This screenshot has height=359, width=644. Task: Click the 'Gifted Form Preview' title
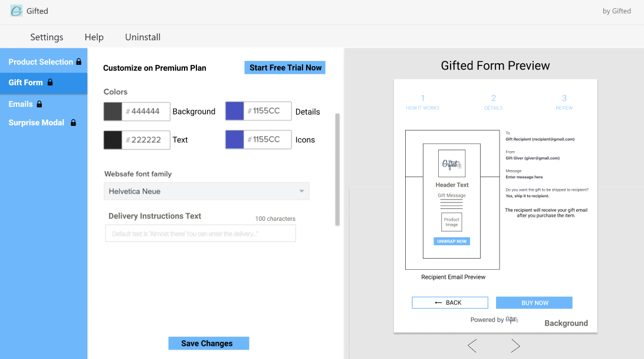click(x=495, y=66)
